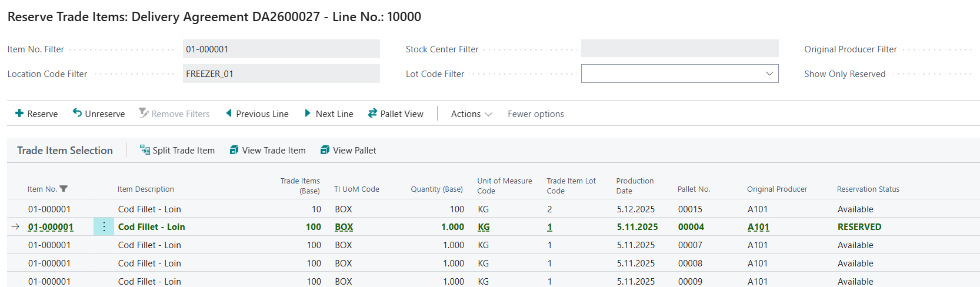
Task: Expand the Actions menu
Action: tap(471, 114)
